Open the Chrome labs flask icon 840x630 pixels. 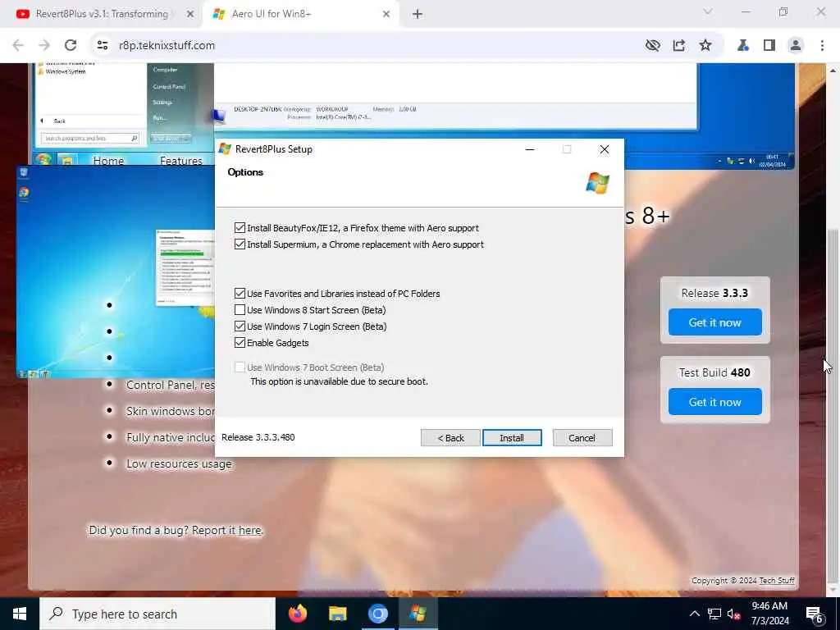[743, 45]
